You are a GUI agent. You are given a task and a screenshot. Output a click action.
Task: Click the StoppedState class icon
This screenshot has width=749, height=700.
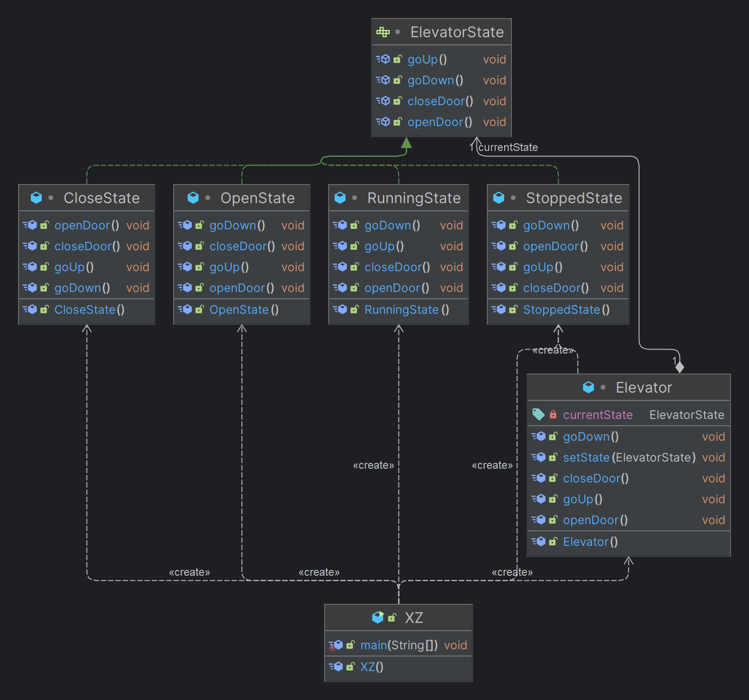coord(499,198)
